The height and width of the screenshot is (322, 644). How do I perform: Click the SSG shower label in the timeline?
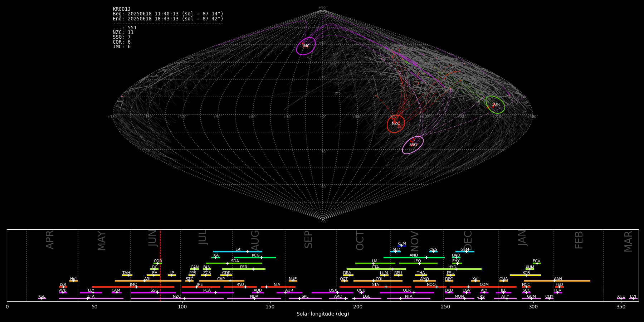click(x=154, y=291)
